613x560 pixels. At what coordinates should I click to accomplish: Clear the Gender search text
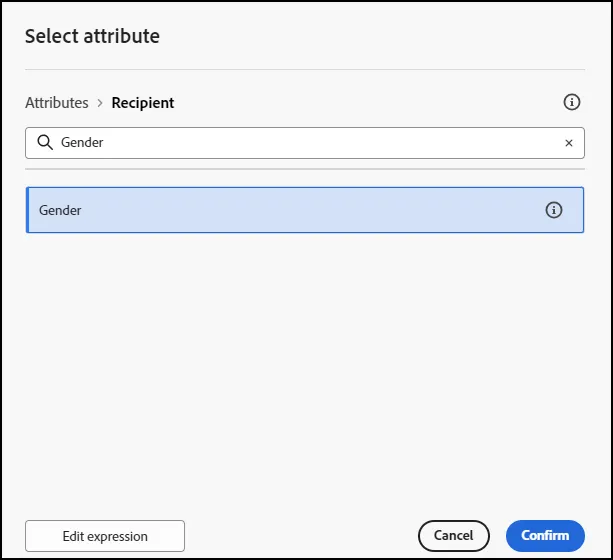coord(569,143)
